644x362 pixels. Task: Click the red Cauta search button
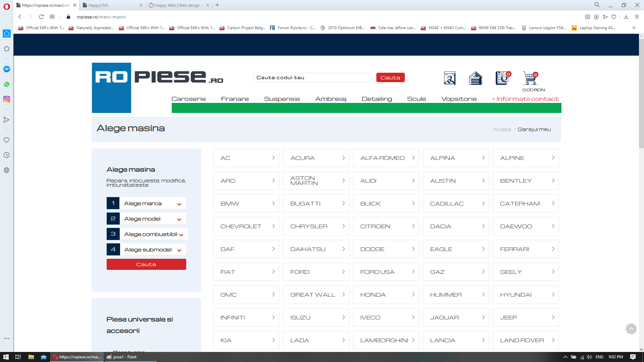click(x=390, y=77)
